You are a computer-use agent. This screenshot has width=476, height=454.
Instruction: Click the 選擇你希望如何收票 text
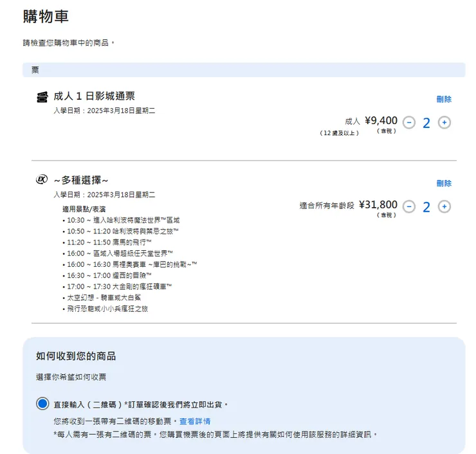71,377
